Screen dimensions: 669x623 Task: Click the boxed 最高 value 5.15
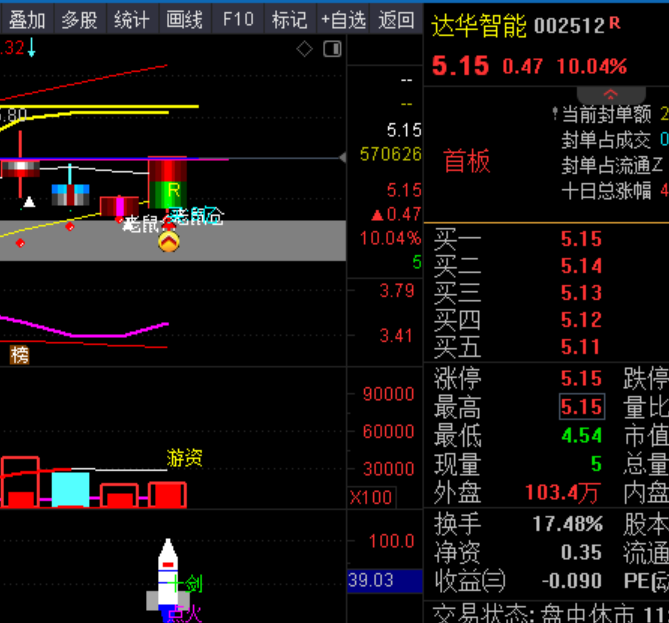click(x=582, y=407)
